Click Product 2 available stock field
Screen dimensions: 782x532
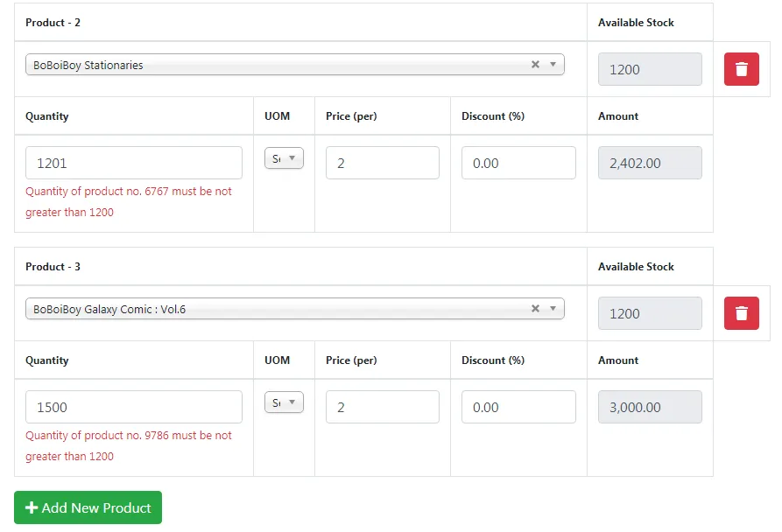[650, 69]
